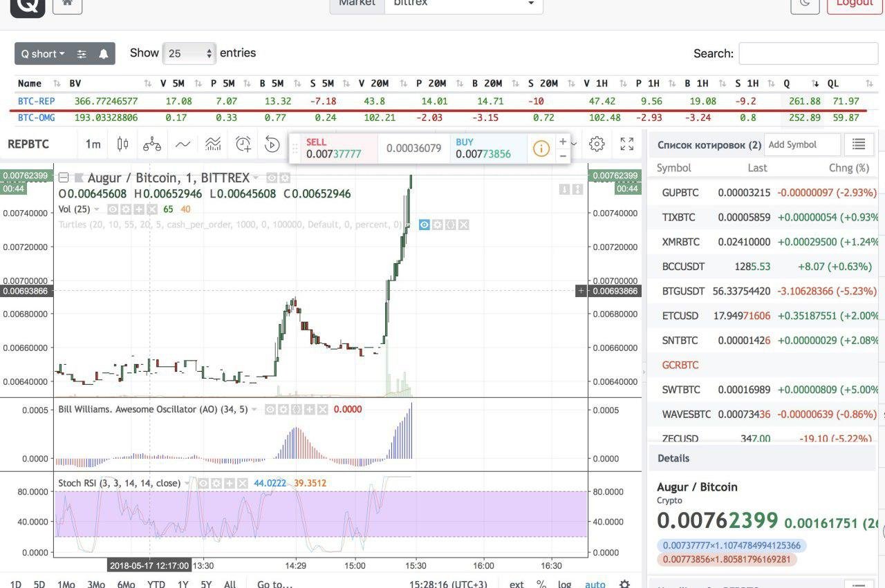Hide the Augur / Bitcoin main series

(x=272, y=178)
